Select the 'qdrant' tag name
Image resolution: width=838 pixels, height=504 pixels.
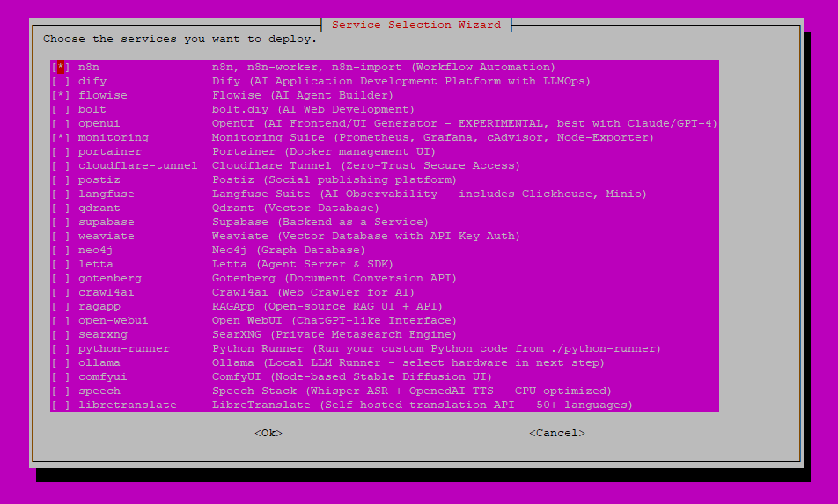point(99,208)
